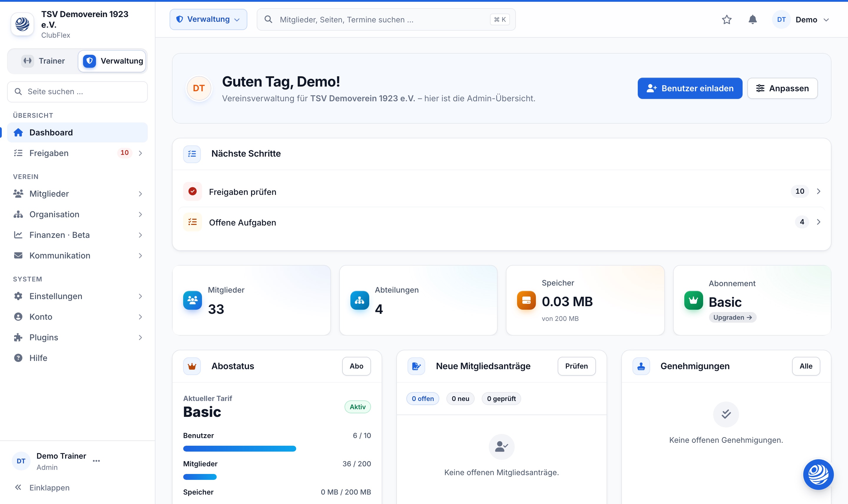Open the Freigaben prüfen next step
The height and width of the screenshot is (504, 848).
[x=501, y=192]
